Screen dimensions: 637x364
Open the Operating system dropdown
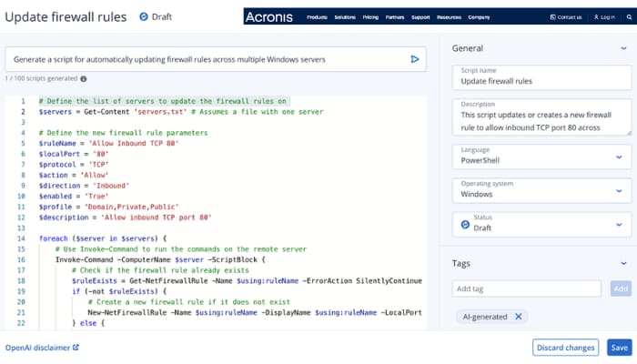[x=542, y=190]
